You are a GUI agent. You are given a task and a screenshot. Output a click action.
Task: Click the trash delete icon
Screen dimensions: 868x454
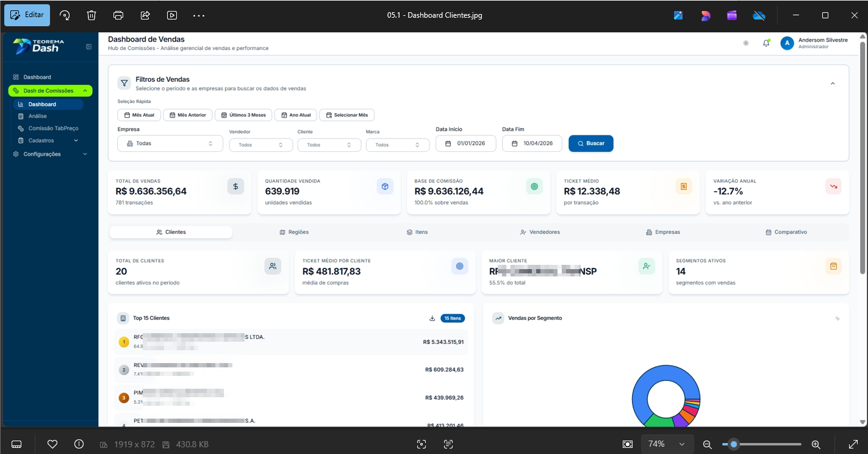(91, 15)
